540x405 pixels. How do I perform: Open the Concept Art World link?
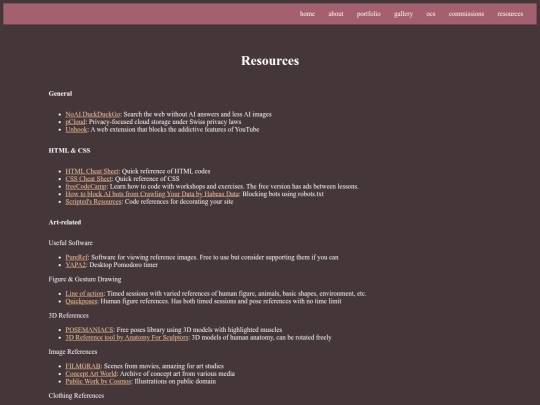(x=91, y=374)
